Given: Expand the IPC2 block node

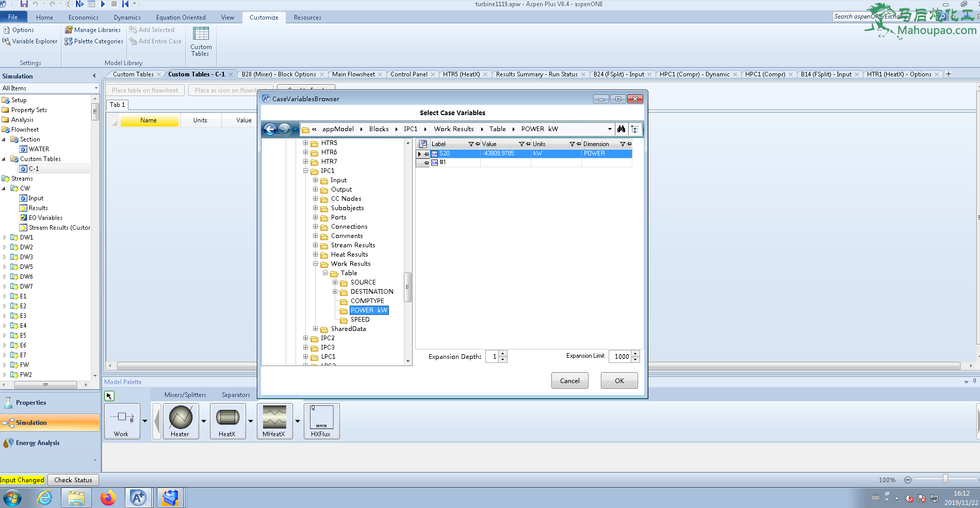Looking at the screenshot, I should (x=305, y=338).
